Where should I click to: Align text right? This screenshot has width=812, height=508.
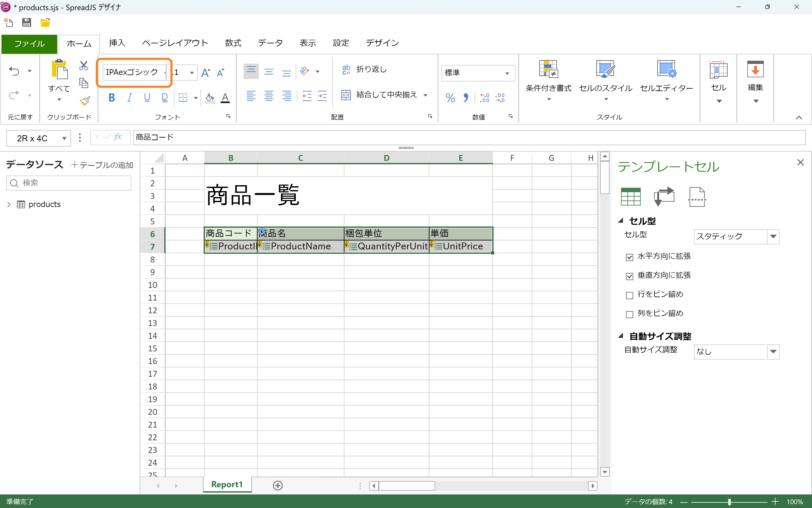287,96
